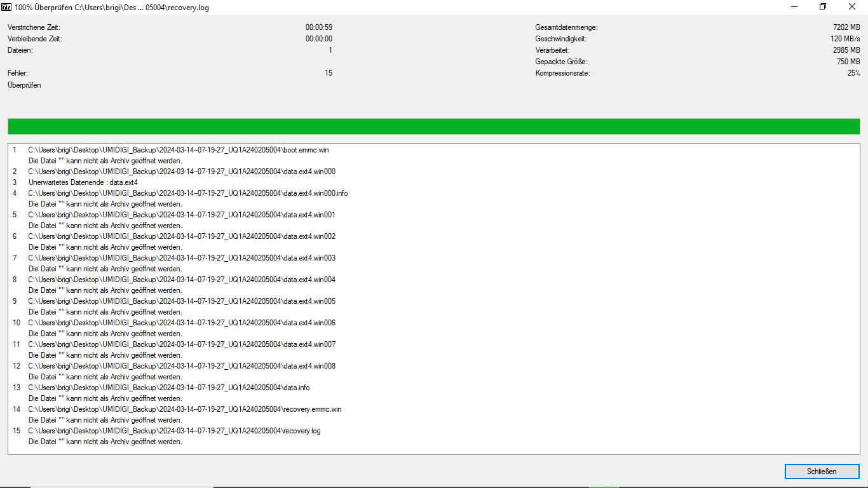Close the window with the title bar X
The image size is (868, 488).
852,7
